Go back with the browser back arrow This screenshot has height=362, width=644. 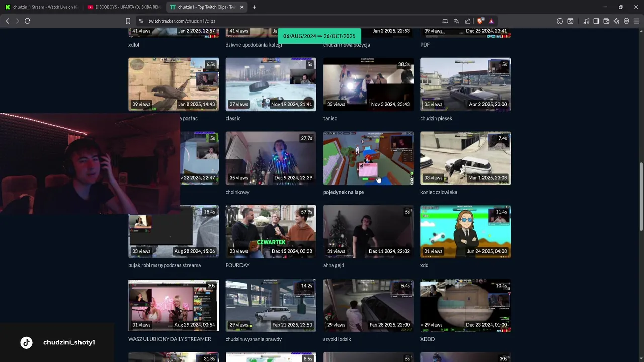[7, 21]
